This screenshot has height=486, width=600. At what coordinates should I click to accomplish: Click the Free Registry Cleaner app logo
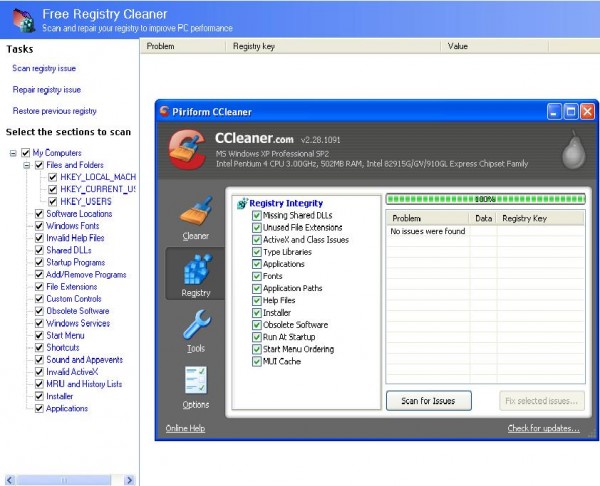coord(24,20)
